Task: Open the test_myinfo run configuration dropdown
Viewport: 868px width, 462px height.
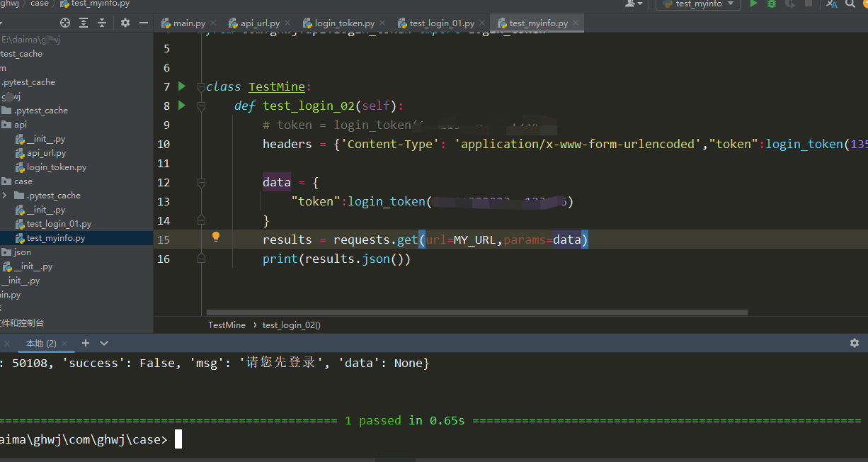Action: coord(697,4)
